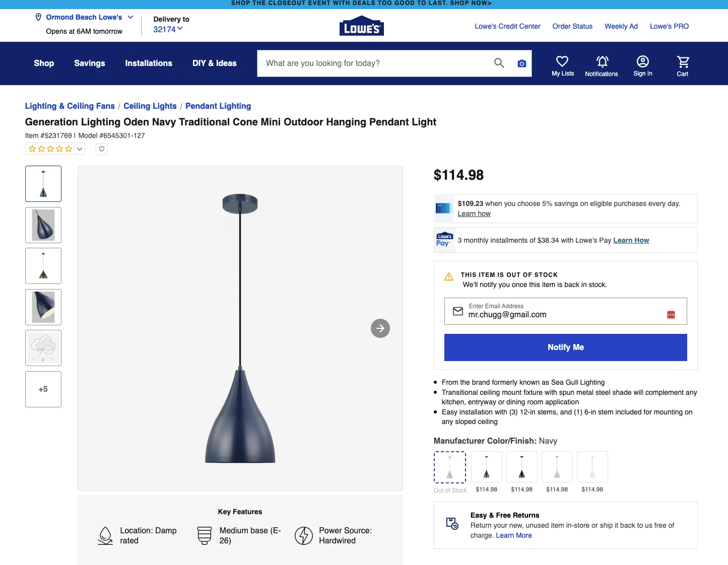Image resolution: width=728 pixels, height=565 pixels.
Task: Open My Lists heart icon
Action: [562, 66]
